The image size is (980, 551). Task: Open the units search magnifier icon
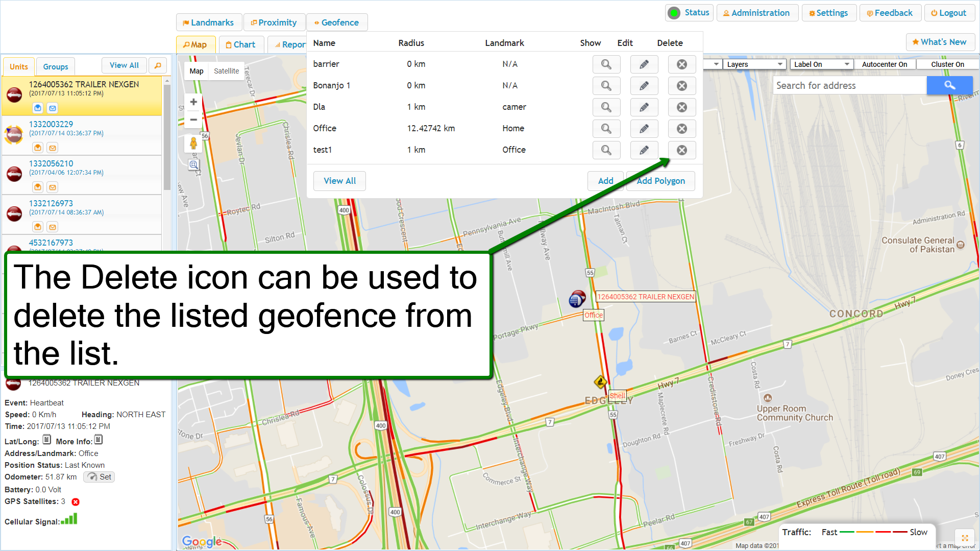click(x=158, y=65)
